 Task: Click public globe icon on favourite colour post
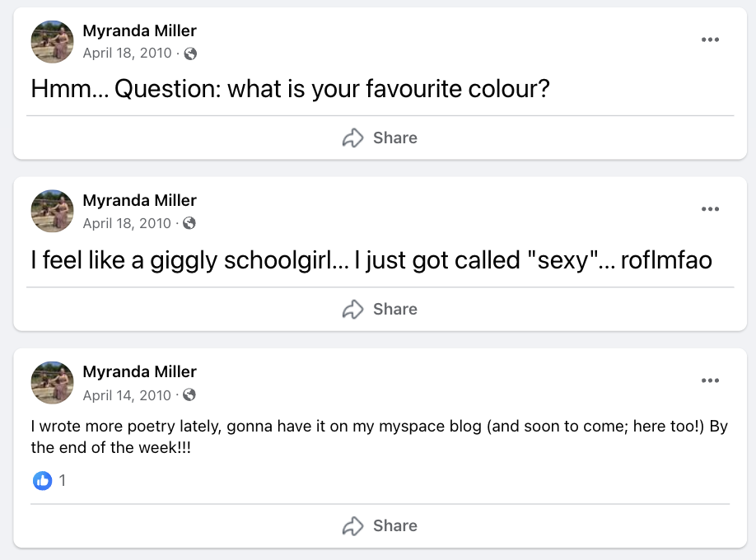[x=190, y=54]
